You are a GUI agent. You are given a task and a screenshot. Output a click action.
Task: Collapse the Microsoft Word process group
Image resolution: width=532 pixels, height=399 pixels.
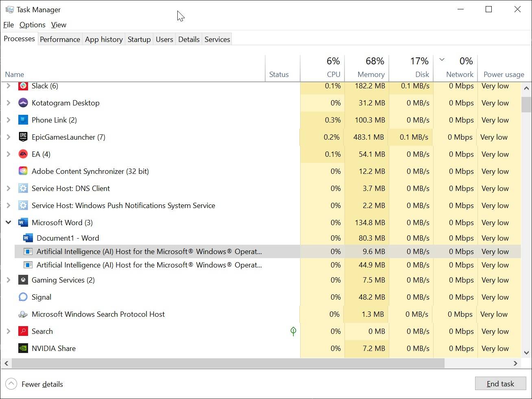pyautogui.click(x=8, y=222)
